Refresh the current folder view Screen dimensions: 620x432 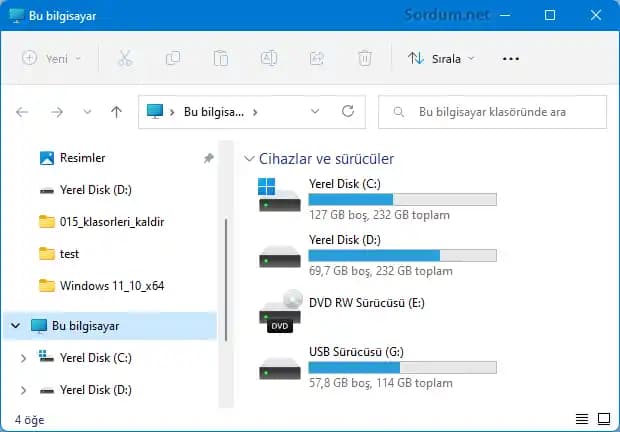click(347, 112)
